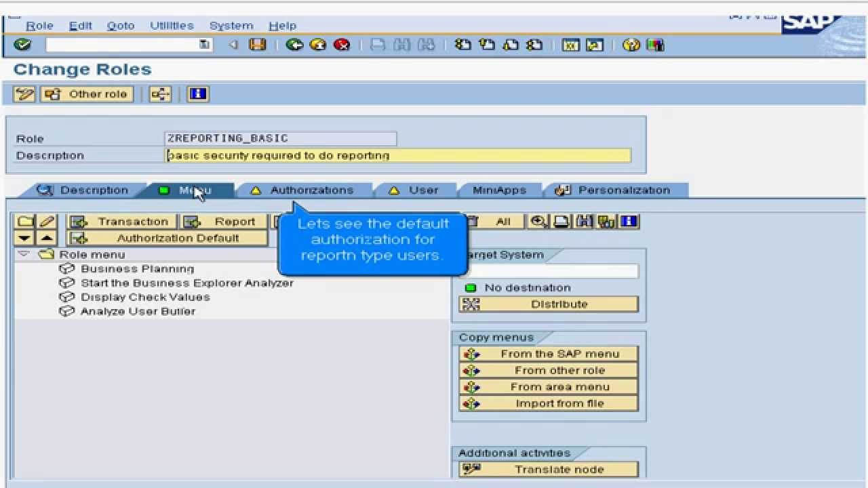Click the magnifier Details icon in menu toolbar
Screen dimensions: 868x488
[539, 222]
